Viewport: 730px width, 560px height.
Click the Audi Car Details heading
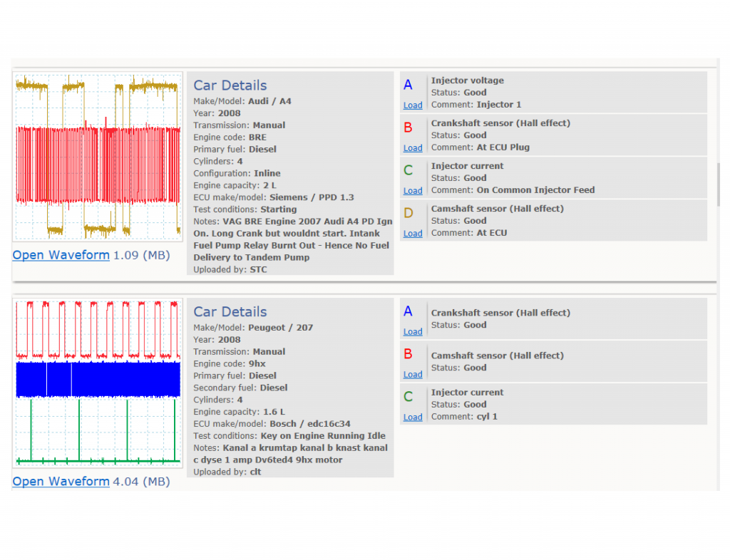230,85
